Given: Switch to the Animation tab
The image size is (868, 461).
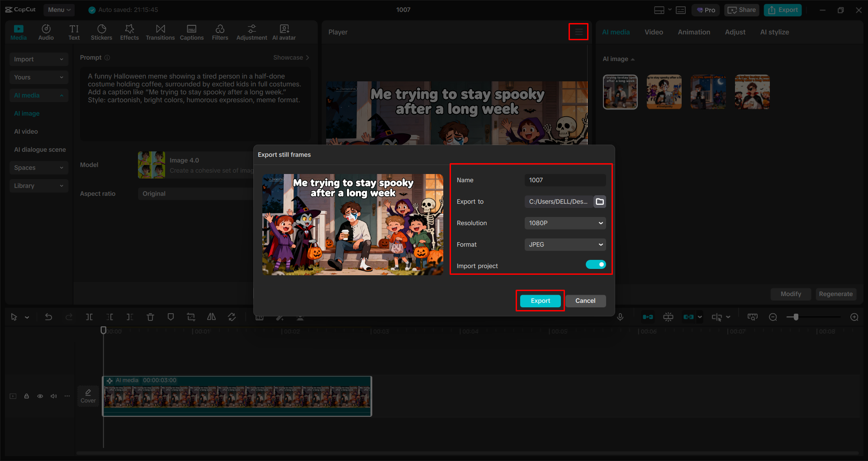Looking at the screenshot, I should [694, 32].
